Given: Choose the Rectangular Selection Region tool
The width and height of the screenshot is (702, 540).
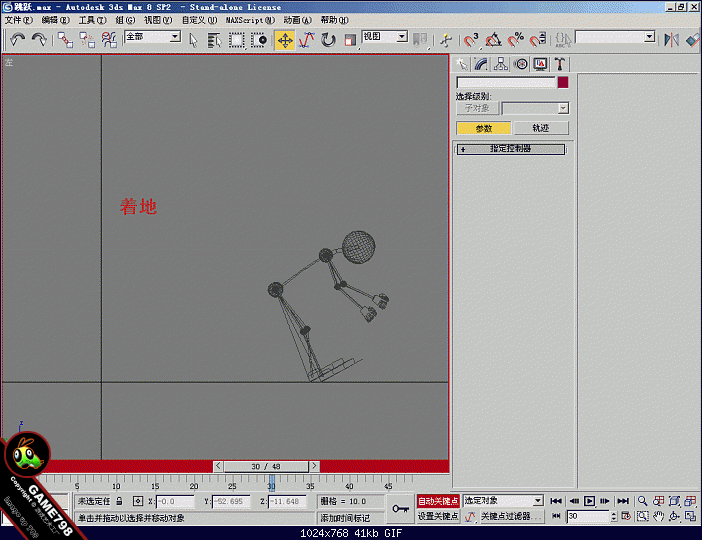Looking at the screenshot, I should 236,40.
